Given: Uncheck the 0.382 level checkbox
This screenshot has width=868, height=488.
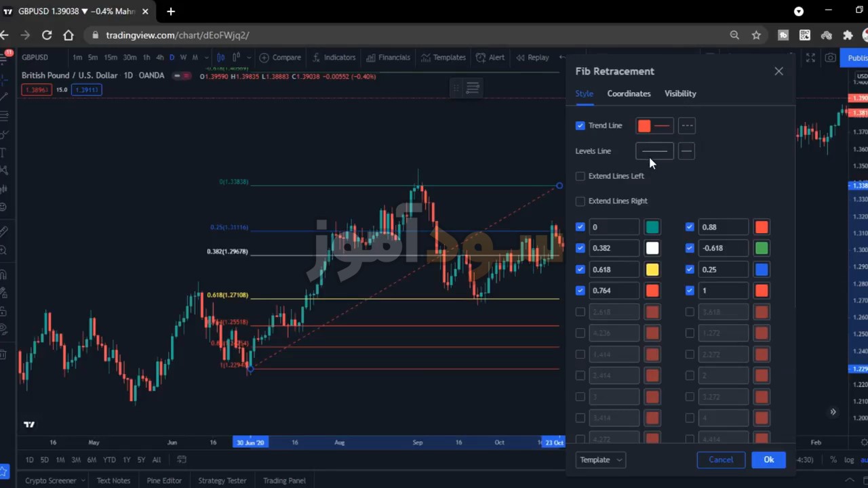Looking at the screenshot, I should coord(580,248).
